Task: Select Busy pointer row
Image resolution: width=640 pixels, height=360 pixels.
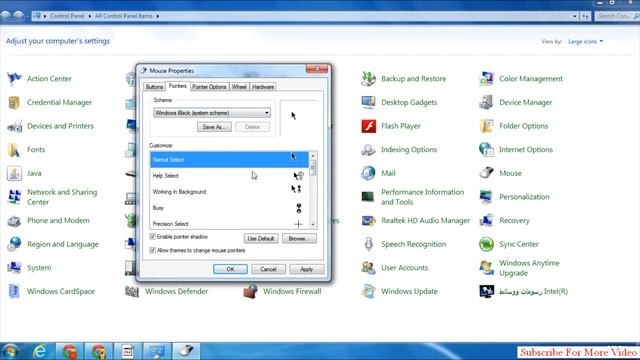Action: 229,208
